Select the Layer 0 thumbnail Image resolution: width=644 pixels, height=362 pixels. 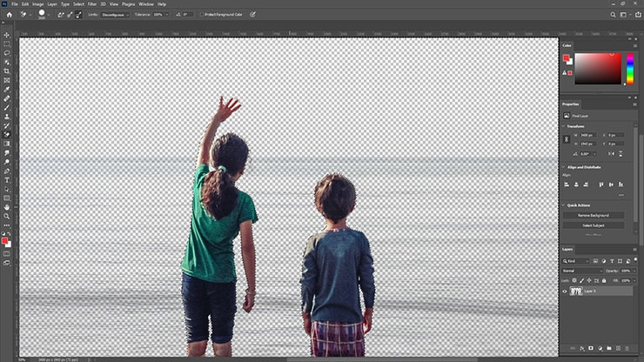point(576,292)
